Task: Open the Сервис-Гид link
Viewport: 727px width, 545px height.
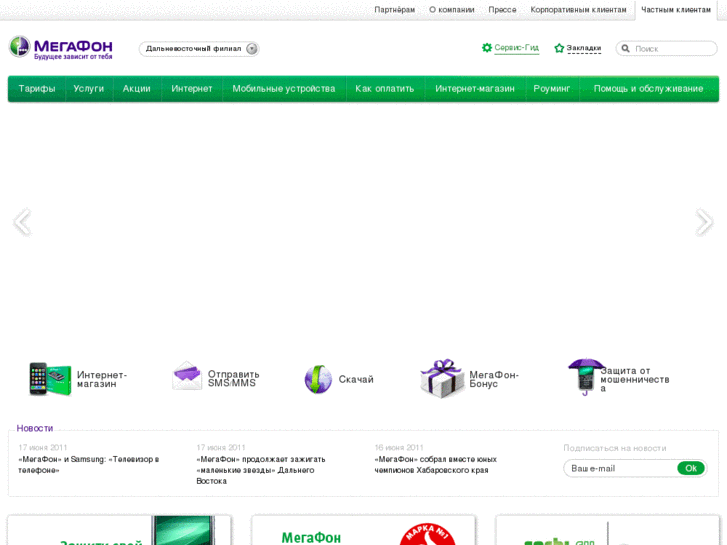Action: [517, 48]
